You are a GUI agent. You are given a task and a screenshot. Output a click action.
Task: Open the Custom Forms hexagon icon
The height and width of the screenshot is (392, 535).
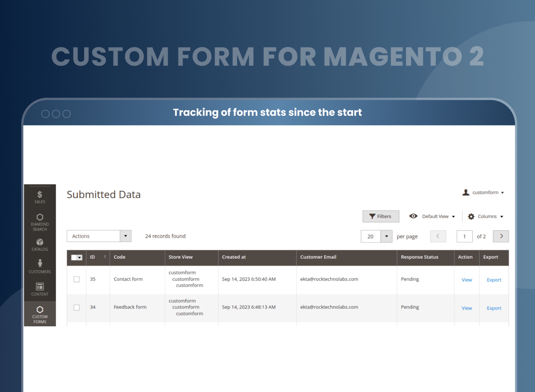tap(40, 309)
